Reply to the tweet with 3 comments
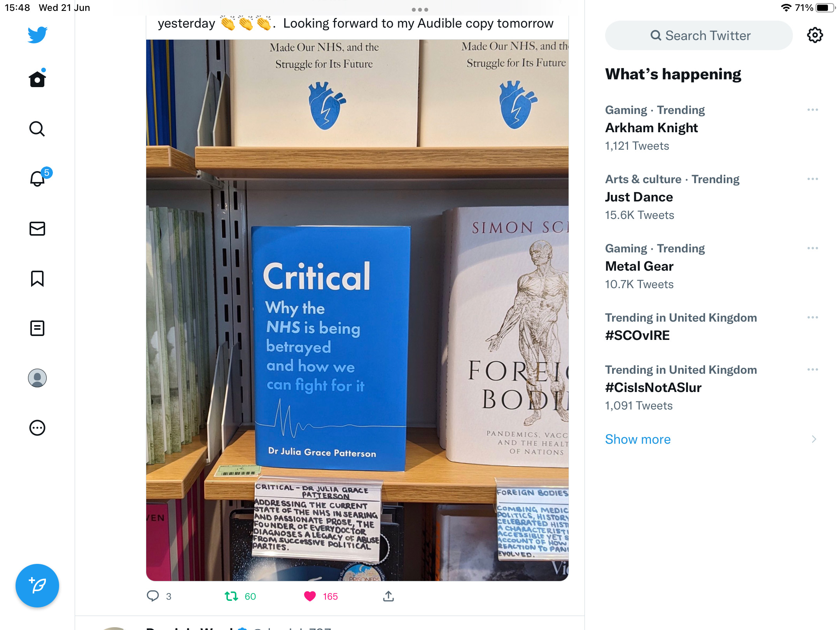Screen dimensions: 840x630 (153, 596)
